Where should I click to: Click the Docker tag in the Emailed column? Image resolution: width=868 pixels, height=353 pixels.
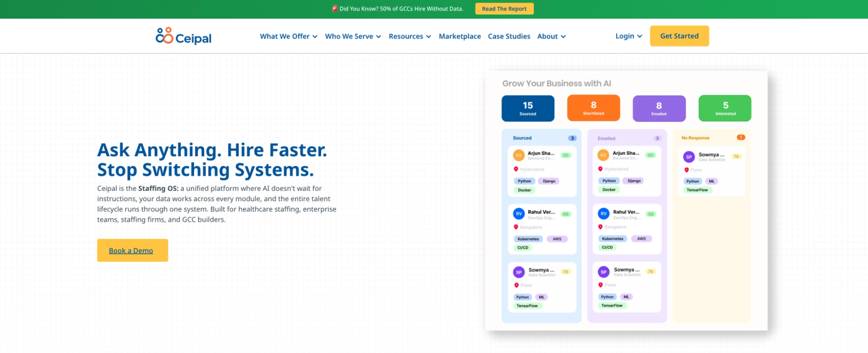point(609,190)
